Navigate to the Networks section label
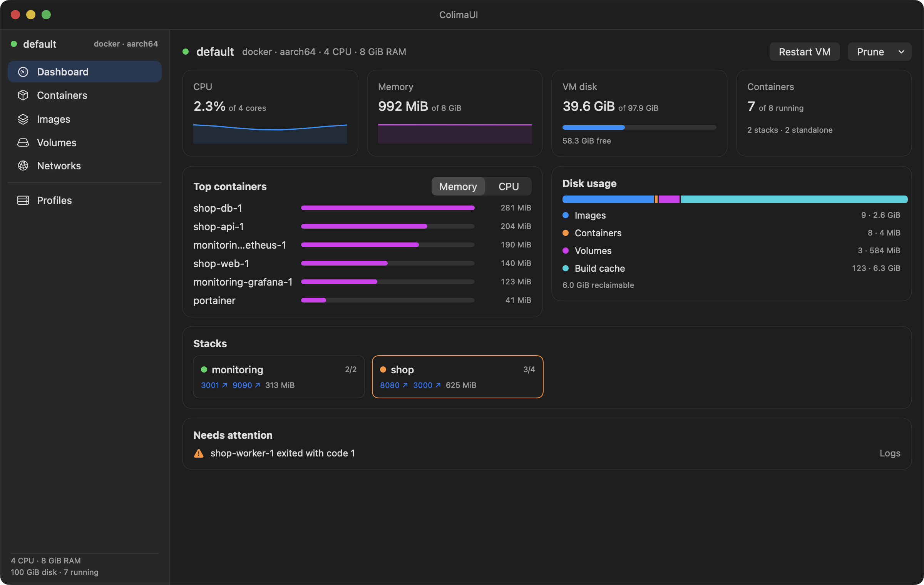Image resolution: width=924 pixels, height=585 pixels. (59, 166)
